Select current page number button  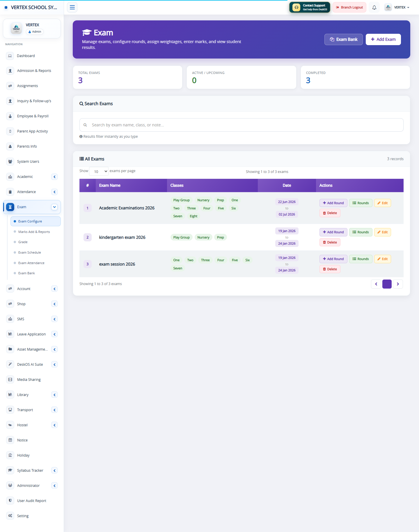tap(387, 284)
